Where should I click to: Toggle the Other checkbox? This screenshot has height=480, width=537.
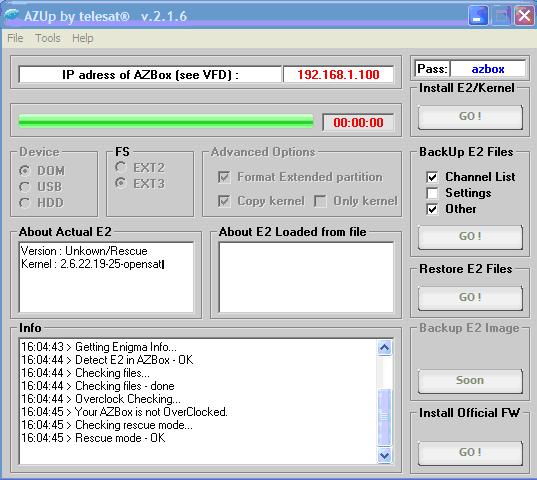432,209
